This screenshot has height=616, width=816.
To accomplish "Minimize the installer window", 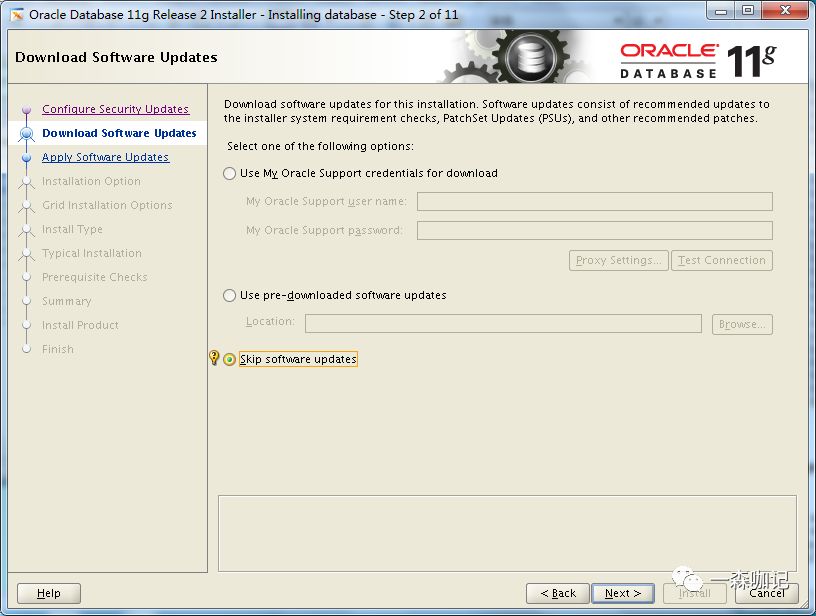I will (x=721, y=10).
